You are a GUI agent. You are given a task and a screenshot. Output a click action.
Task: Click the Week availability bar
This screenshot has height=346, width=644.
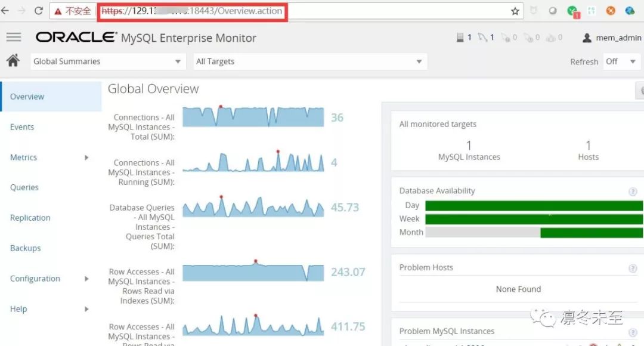[x=534, y=219]
